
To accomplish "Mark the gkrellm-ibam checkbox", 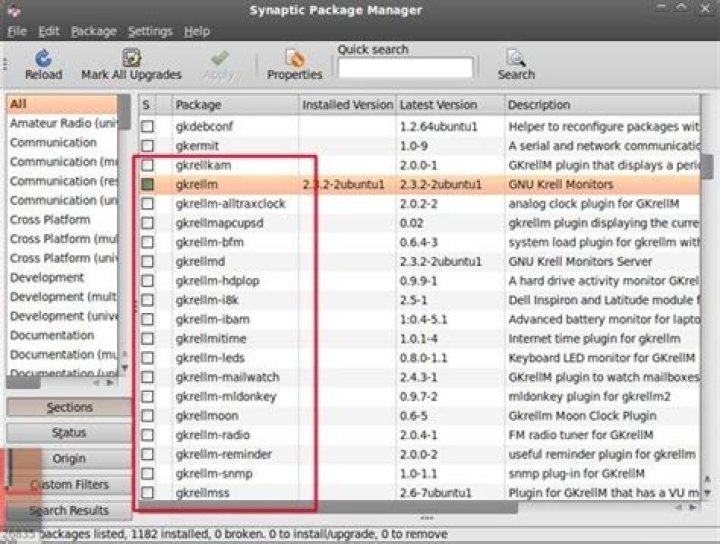I will click(147, 319).
